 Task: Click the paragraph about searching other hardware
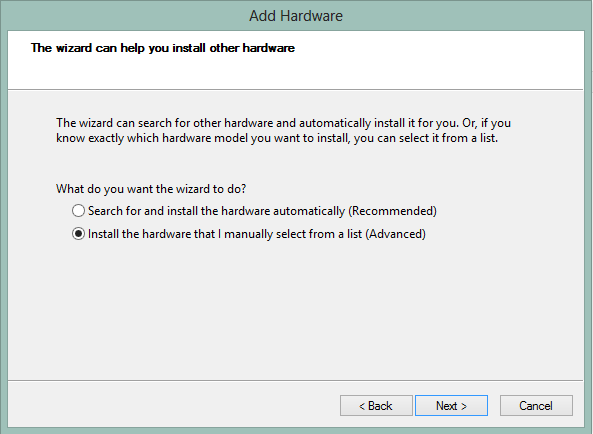tap(283, 130)
